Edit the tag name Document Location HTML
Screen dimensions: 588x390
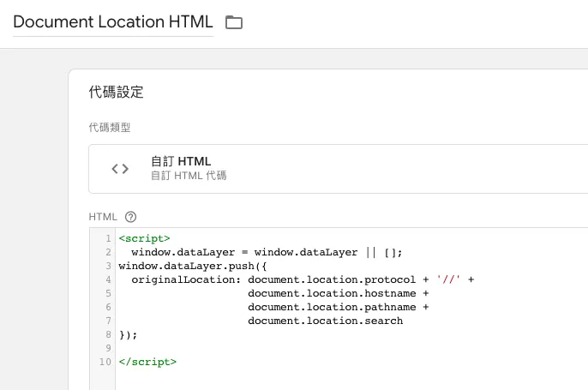point(113,21)
